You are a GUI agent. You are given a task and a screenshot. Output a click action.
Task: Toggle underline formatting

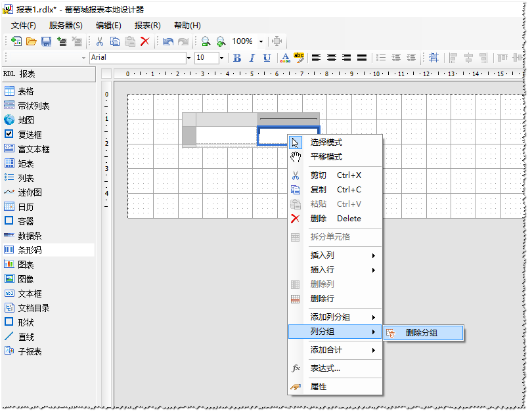(x=267, y=58)
